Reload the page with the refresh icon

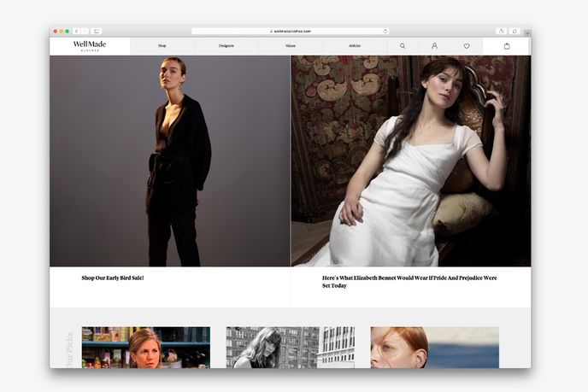pyautogui.click(x=385, y=31)
